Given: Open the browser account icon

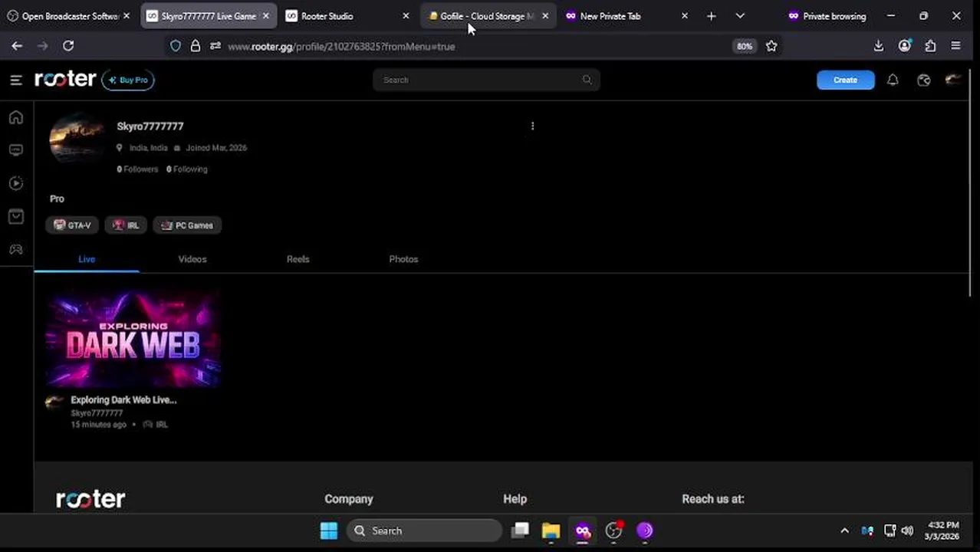Looking at the screenshot, I should click(905, 46).
